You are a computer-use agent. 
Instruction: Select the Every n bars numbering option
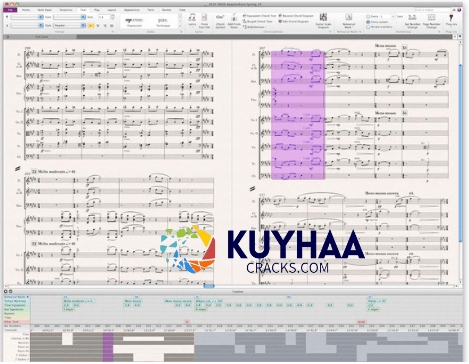[x=368, y=16]
